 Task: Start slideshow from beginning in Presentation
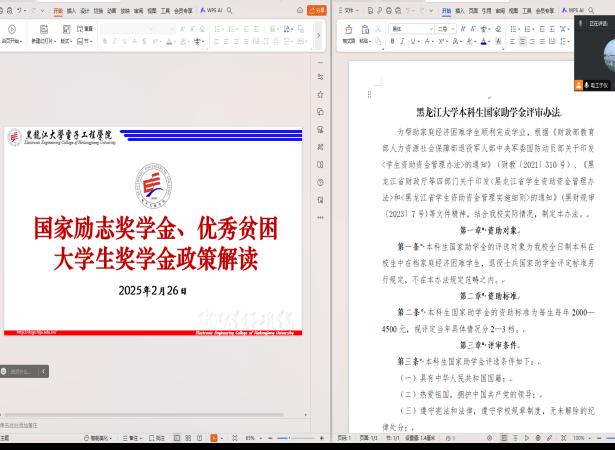pyautogui.click(x=10, y=31)
